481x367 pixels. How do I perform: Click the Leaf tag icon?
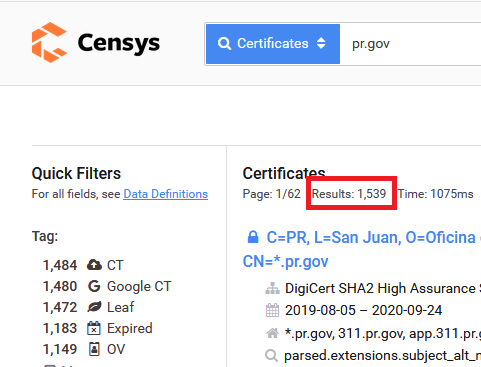[94, 307]
